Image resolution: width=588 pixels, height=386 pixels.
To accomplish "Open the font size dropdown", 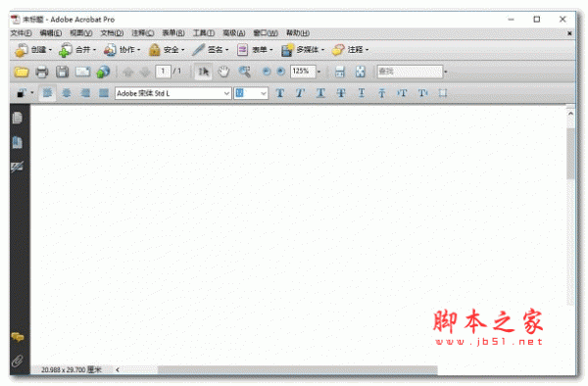I will click(264, 93).
